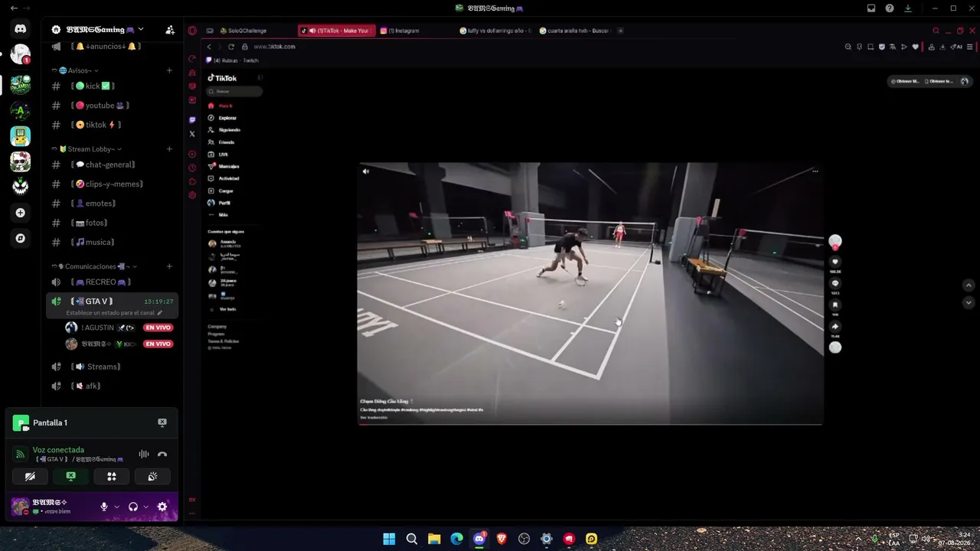Open Inbox icon in Discord title bar
The image size is (980, 551).
point(871,8)
